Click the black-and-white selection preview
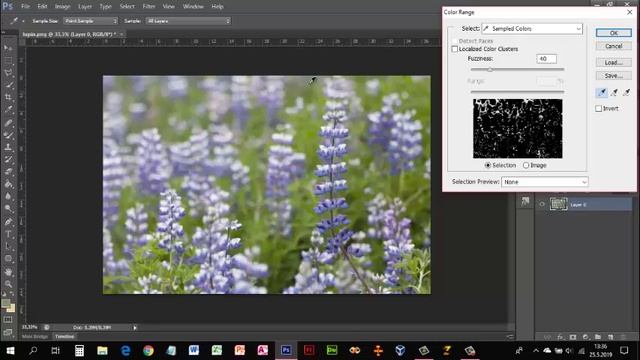The height and width of the screenshot is (360, 640). coord(518,129)
